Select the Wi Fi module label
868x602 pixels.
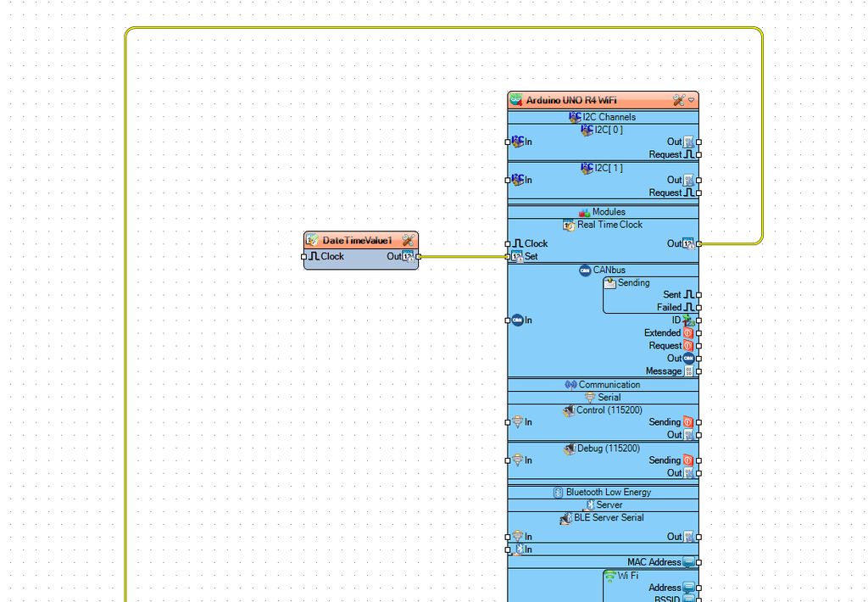tap(627, 575)
